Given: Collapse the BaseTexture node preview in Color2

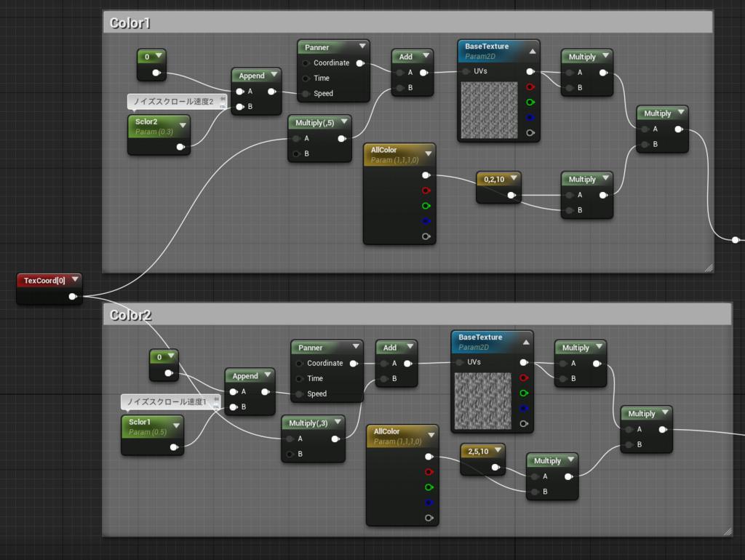Looking at the screenshot, I should (526, 342).
